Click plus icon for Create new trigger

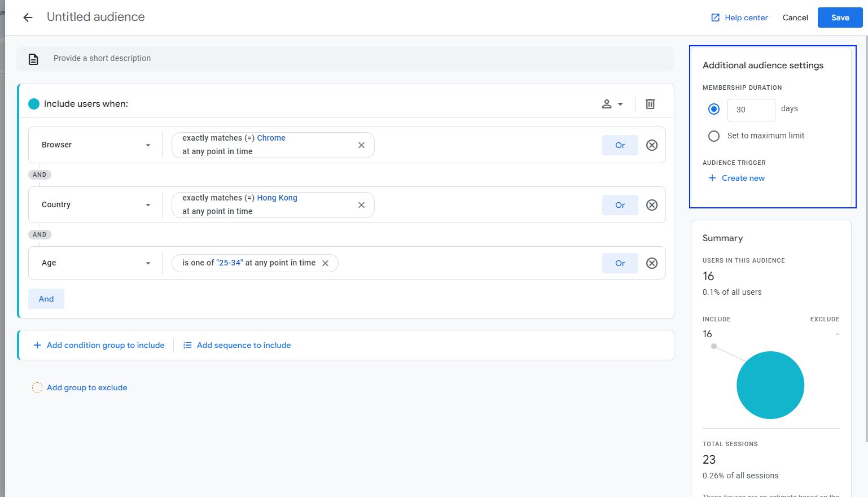712,178
